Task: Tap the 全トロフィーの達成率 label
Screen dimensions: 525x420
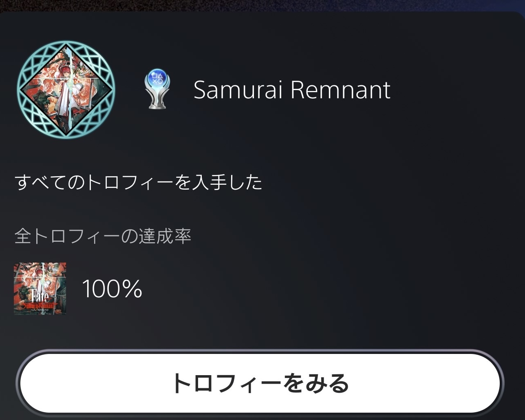Action: [103, 236]
